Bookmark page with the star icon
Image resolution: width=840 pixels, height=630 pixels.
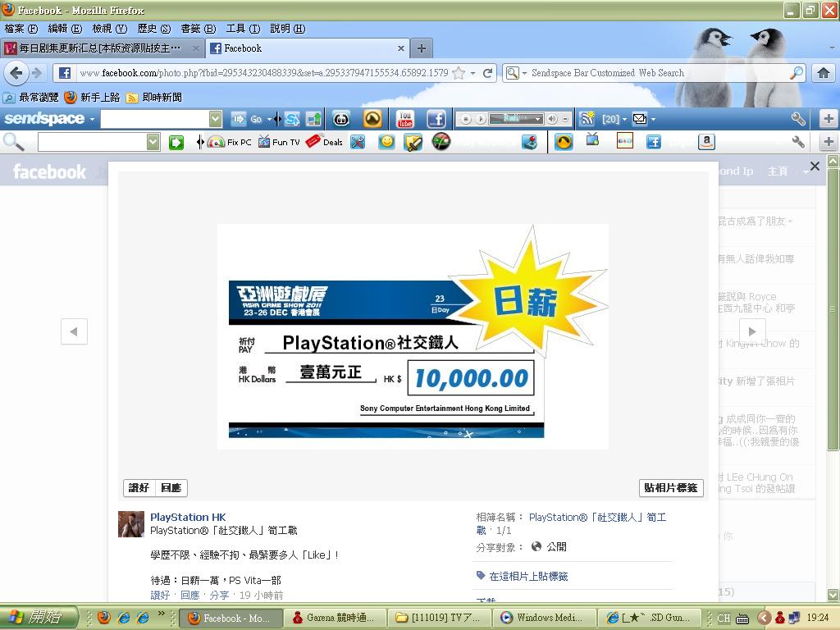pos(459,73)
